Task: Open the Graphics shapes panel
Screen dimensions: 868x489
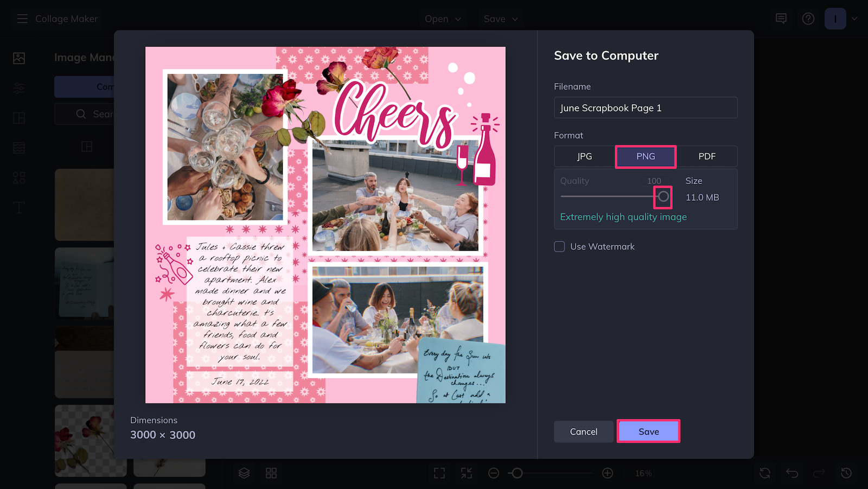Action: pyautogui.click(x=18, y=177)
